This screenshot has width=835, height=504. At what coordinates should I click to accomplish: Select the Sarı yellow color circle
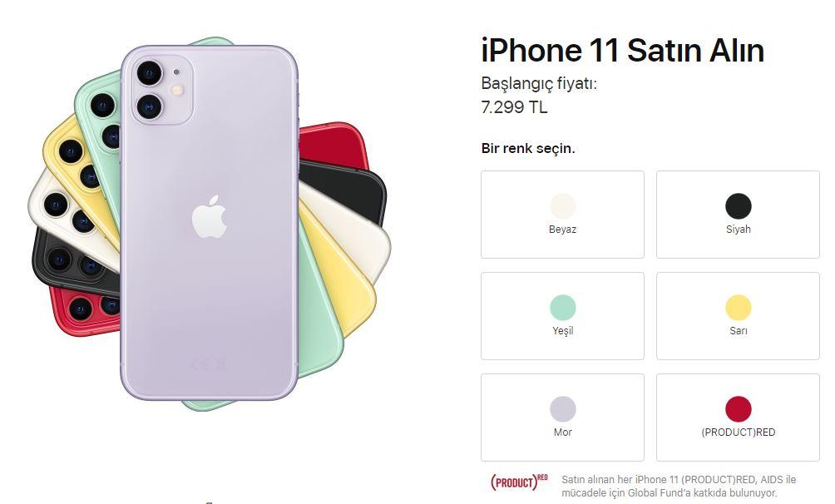[738, 308]
